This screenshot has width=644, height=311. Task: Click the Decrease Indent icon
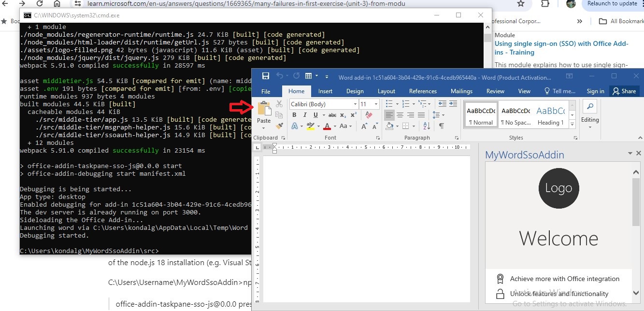[442, 104]
